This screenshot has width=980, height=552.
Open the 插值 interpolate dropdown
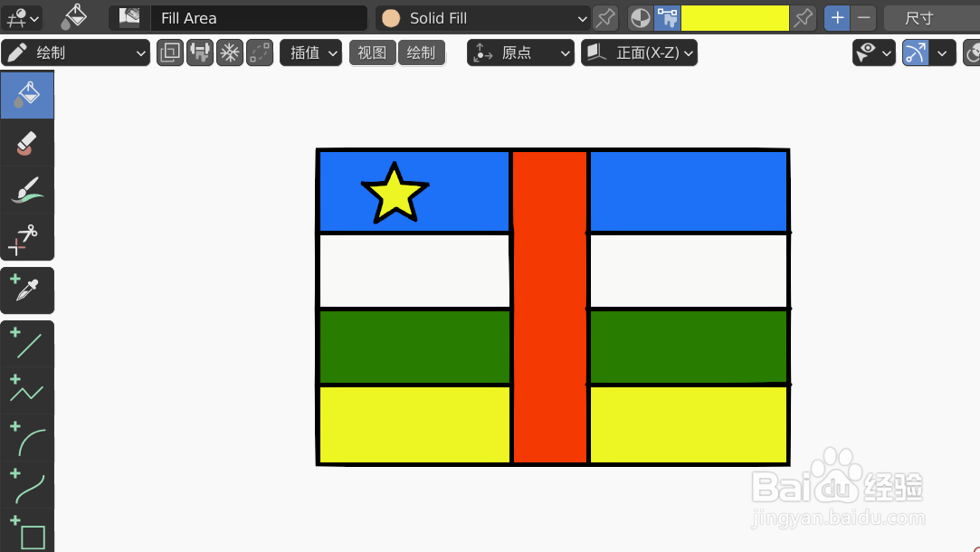coord(310,52)
